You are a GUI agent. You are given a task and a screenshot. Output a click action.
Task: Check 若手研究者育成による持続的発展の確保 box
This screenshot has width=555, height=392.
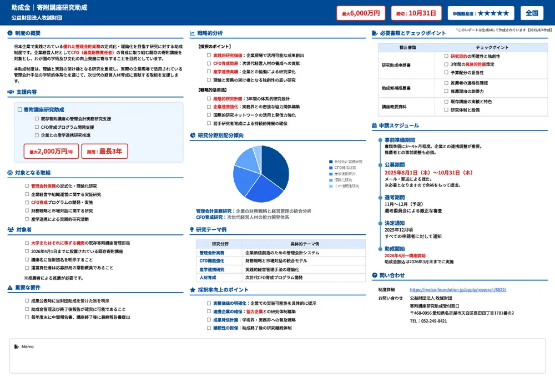coord(209,123)
